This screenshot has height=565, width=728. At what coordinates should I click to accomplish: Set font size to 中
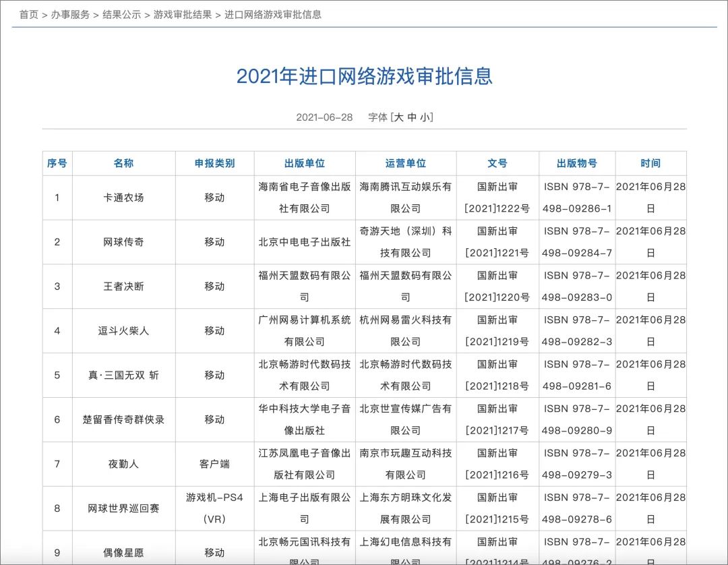click(412, 117)
